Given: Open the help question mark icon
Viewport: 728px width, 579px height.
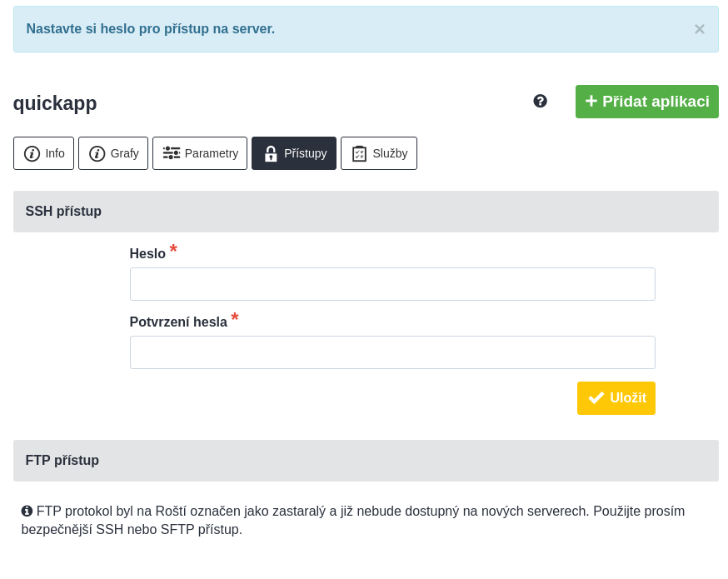Looking at the screenshot, I should [x=540, y=101].
